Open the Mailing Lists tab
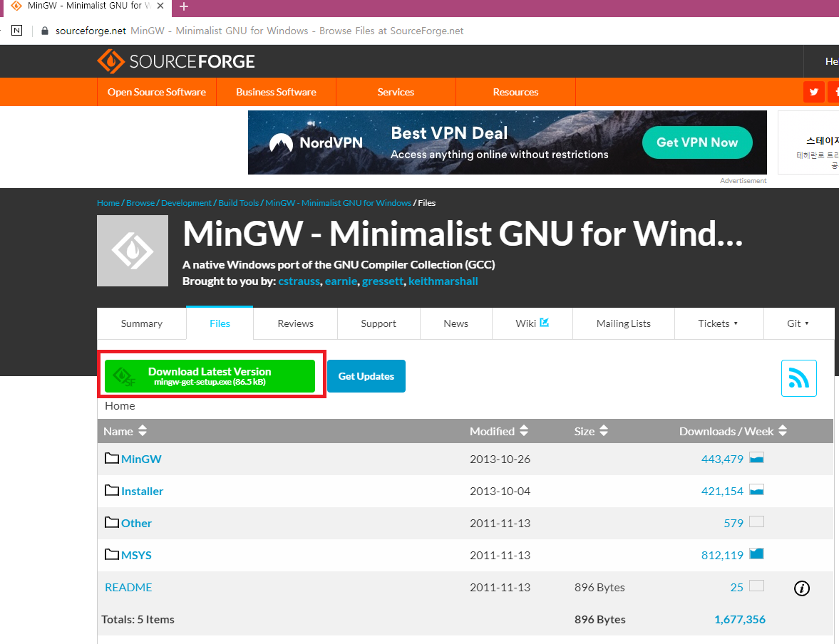Screen dimensions: 839x644 tap(623, 323)
